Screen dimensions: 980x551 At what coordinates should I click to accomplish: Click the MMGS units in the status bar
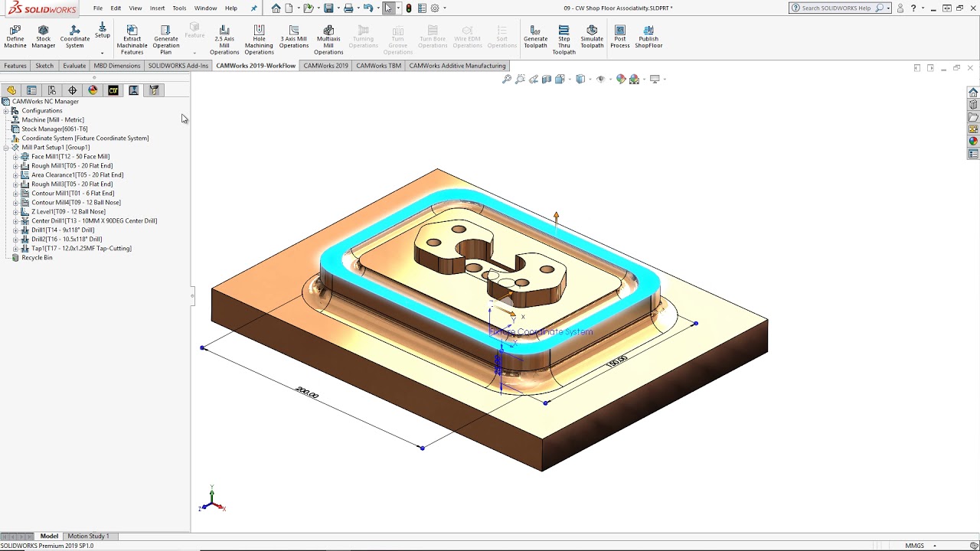point(914,546)
